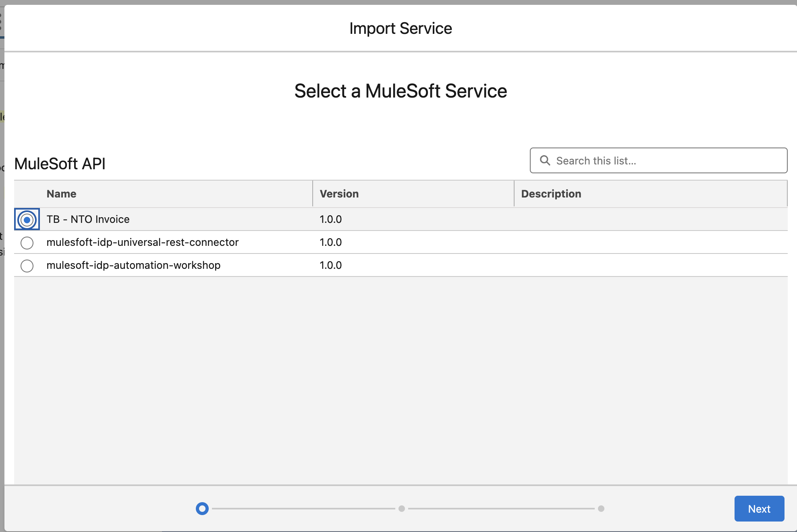This screenshot has height=532, width=797.
Task: Select the TB - NTO Invoice radio button
Action: click(x=27, y=220)
